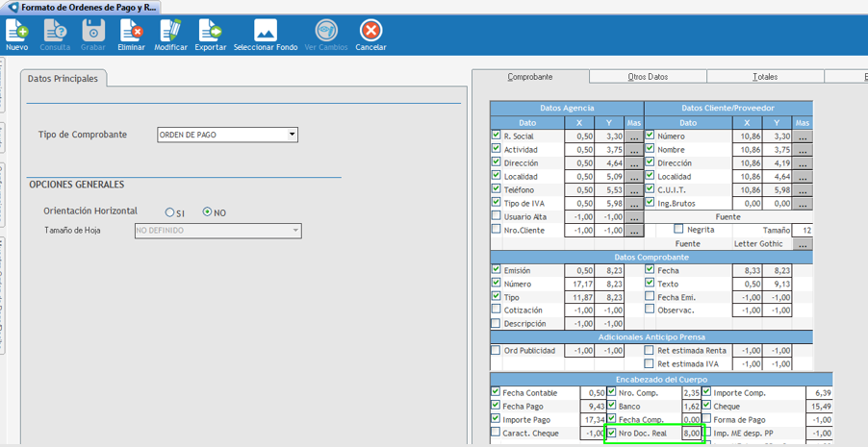Click the Grabar save icon
The height and width of the screenshot is (447, 868).
(93, 32)
